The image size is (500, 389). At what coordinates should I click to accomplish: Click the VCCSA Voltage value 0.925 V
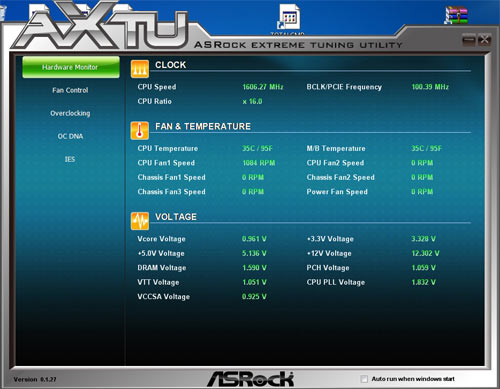click(254, 297)
